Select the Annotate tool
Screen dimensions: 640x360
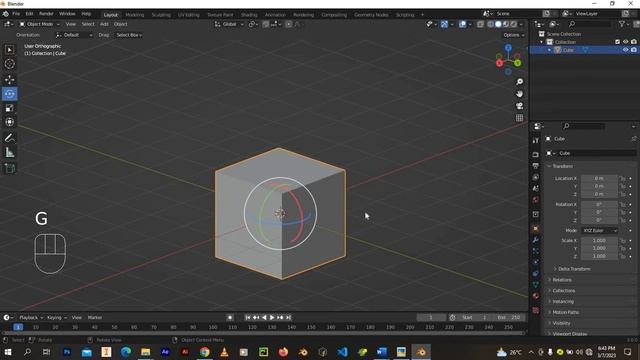click(x=9, y=138)
